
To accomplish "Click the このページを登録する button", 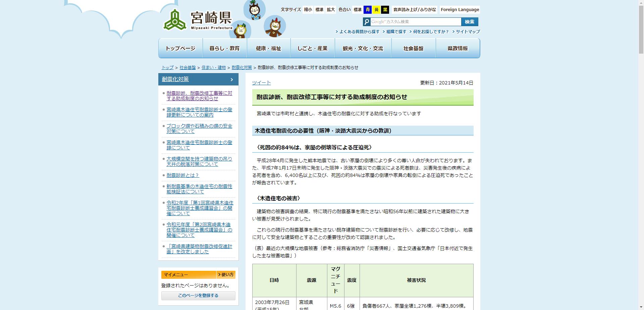I will tap(198, 296).
